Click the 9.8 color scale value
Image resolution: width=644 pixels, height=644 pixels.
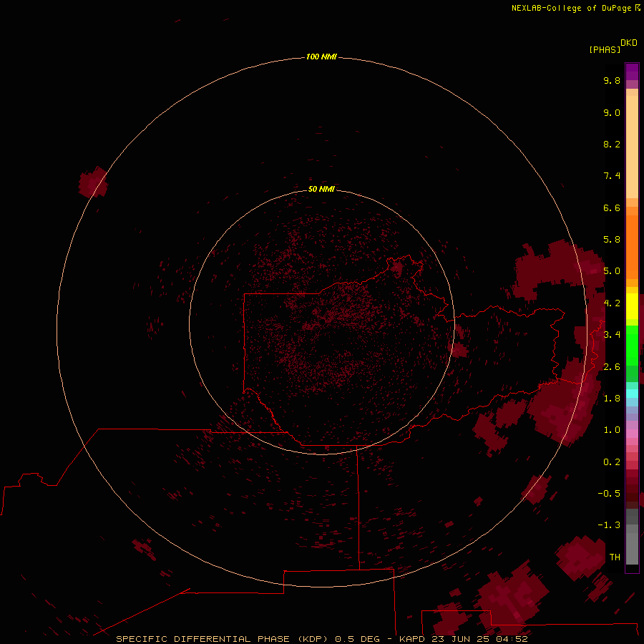pyautogui.click(x=612, y=80)
